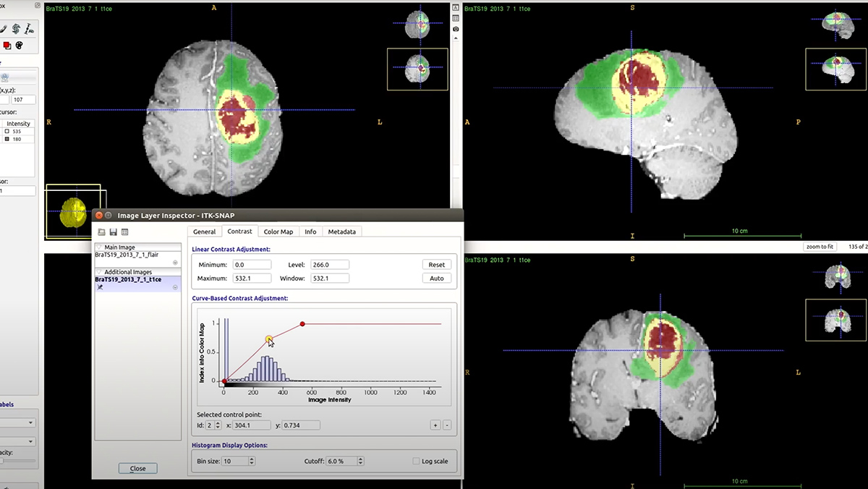
Task: Click the open-folder icon in Layer Inspector
Action: (x=102, y=232)
